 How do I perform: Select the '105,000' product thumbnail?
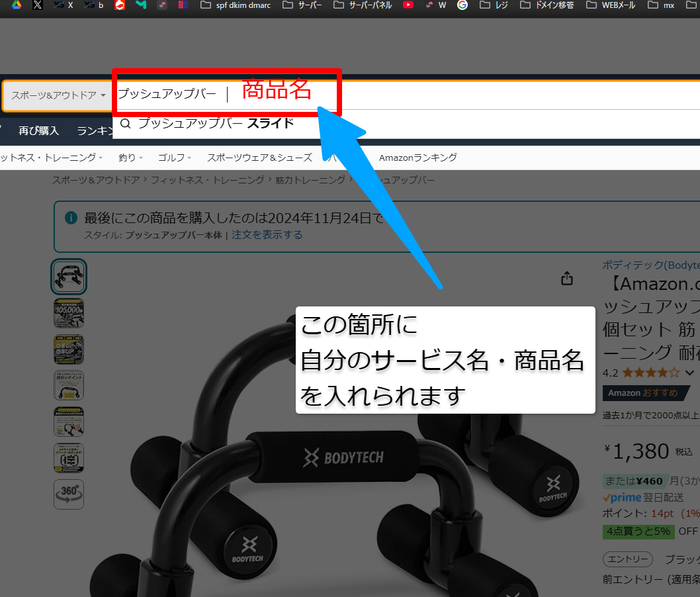coord(69,314)
